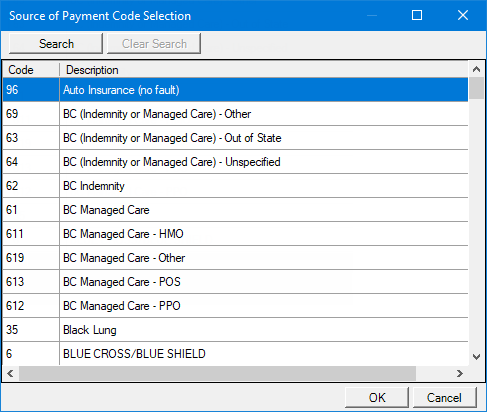This screenshot has height=412, width=487.
Task: Select the BC Indemnity row
Action: (235, 186)
